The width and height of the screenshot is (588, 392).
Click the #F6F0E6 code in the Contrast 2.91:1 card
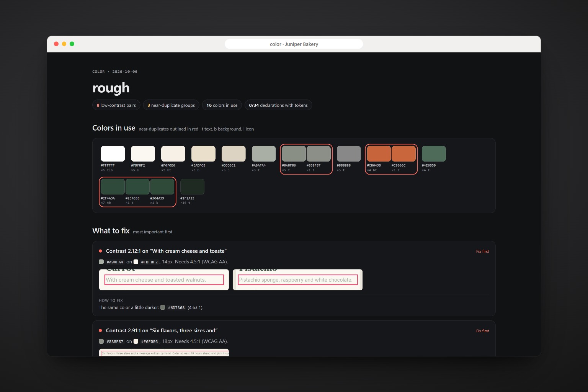149,341
